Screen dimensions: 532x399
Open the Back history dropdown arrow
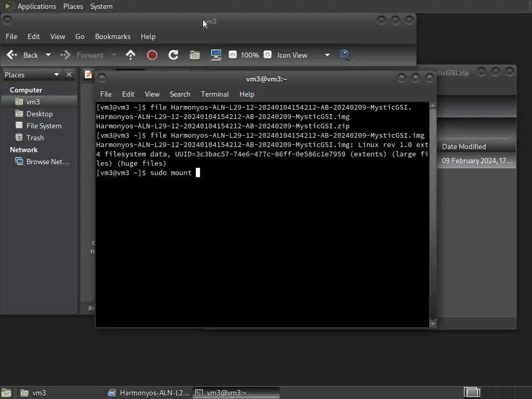[x=48, y=55]
